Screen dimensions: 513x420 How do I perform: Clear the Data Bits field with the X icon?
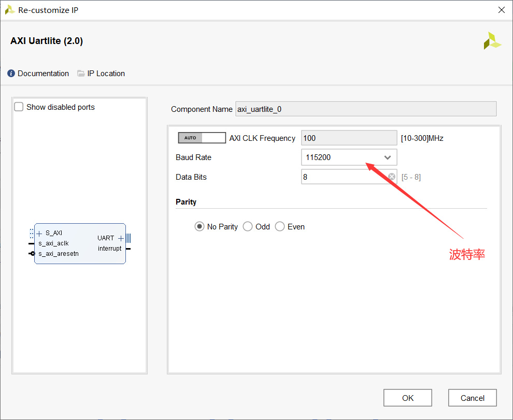click(x=392, y=177)
